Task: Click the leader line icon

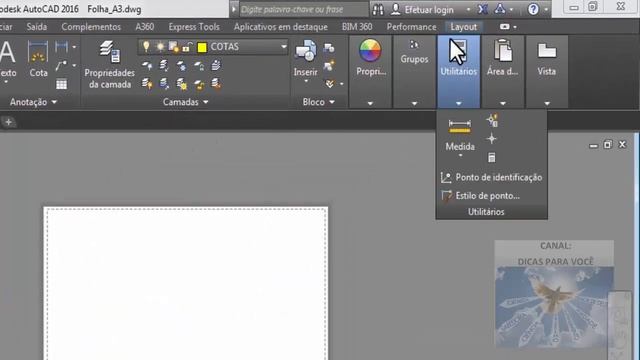Action: click(61, 65)
